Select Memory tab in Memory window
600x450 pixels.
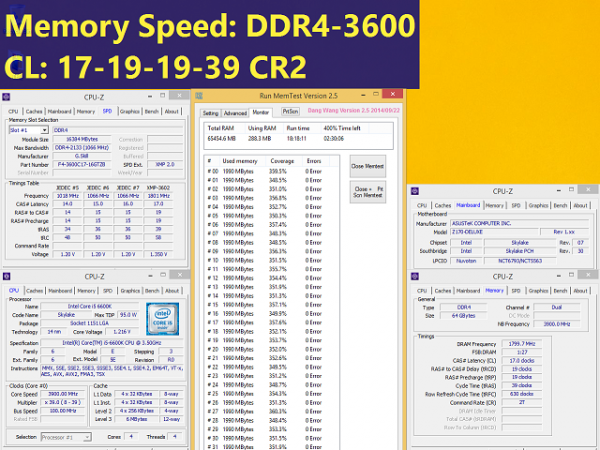tap(494, 290)
